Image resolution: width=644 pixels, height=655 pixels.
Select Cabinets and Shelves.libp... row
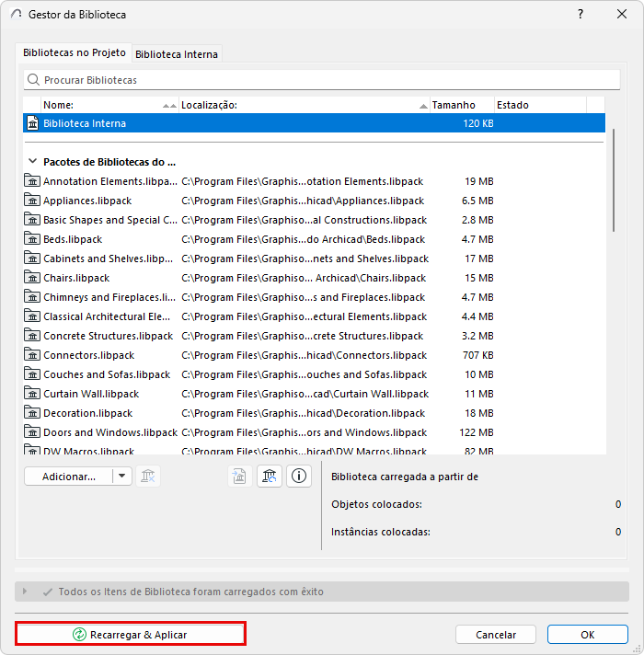tap(314, 259)
